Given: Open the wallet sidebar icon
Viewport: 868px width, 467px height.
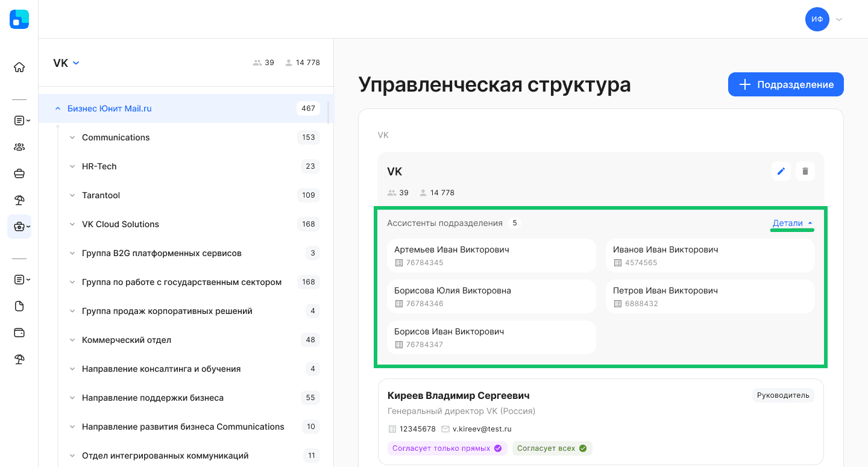Looking at the screenshot, I should click(x=19, y=333).
